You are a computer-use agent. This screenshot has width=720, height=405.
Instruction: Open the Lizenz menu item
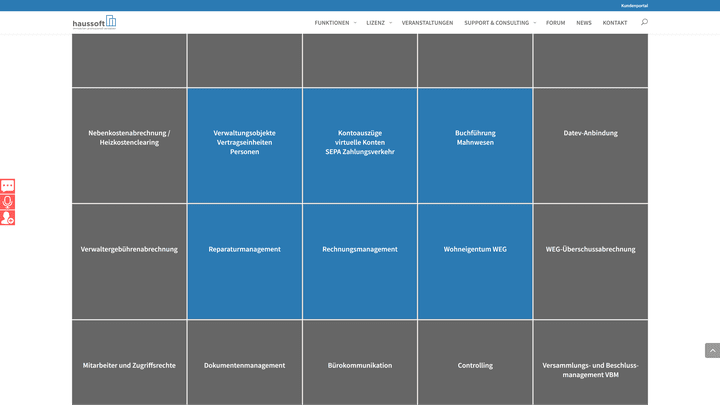coord(375,22)
